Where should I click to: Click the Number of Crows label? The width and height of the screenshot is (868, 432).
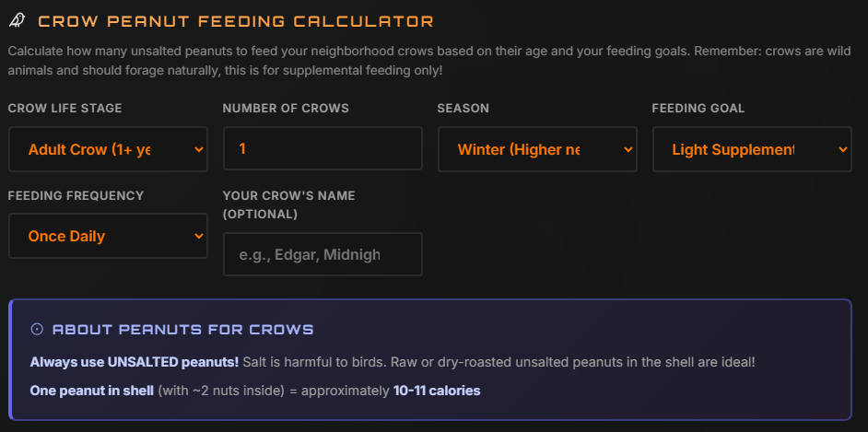(286, 109)
